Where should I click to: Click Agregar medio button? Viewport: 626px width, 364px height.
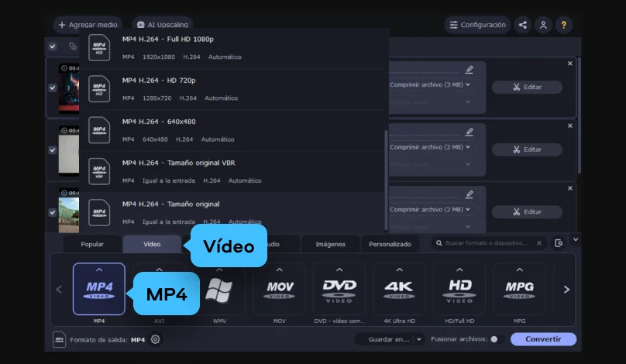coord(88,25)
